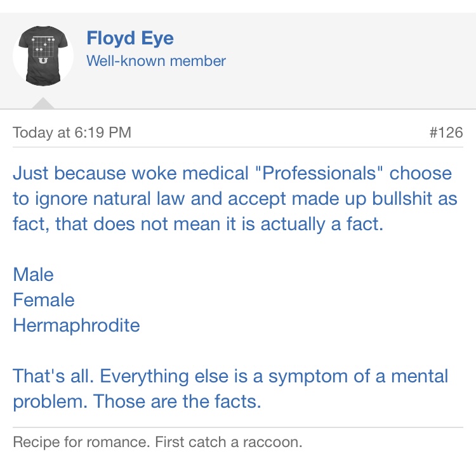Click the word 'Male' in post
The height and width of the screenshot is (461, 476).
coord(34,275)
